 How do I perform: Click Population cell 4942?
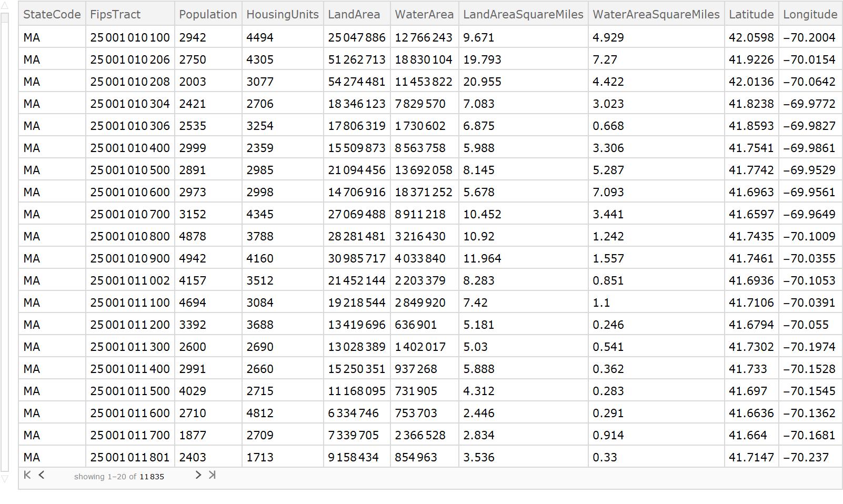[x=208, y=258]
